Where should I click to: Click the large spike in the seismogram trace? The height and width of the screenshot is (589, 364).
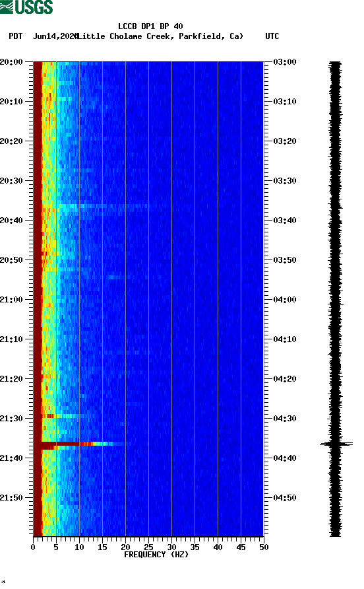336,444
